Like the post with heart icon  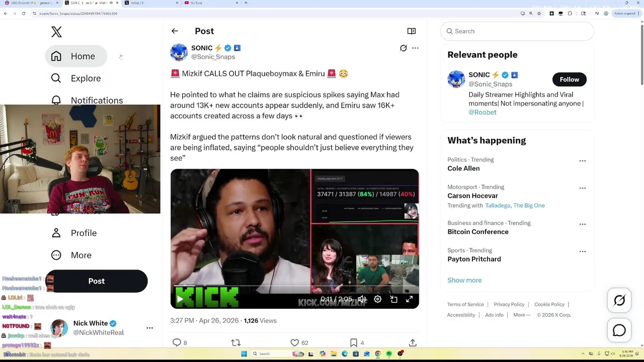click(295, 343)
